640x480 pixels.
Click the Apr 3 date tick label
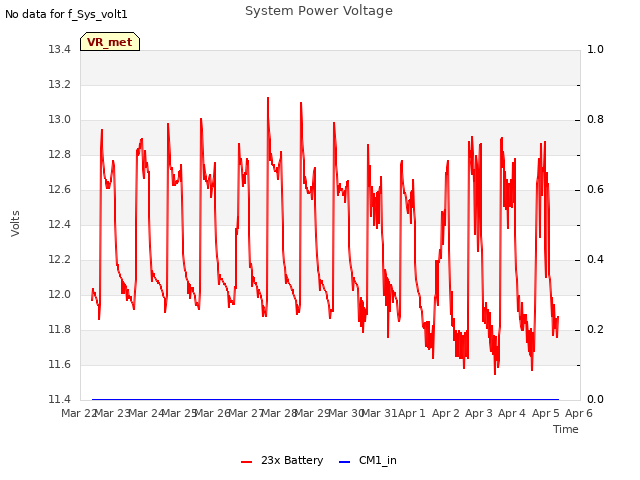pyautogui.click(x=479, y=413)
